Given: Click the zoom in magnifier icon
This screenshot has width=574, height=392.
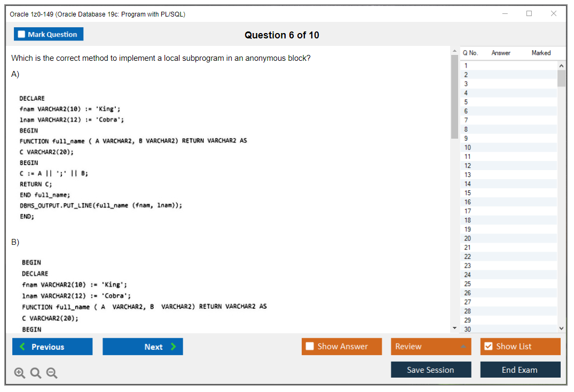Looking at the screenshot, I should click(x=20, y=373).
